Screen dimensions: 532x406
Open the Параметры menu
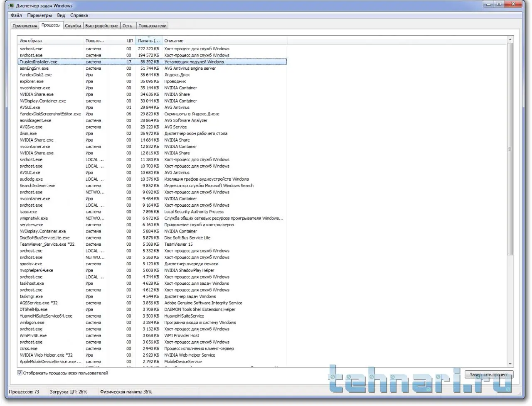coord(39,15)
